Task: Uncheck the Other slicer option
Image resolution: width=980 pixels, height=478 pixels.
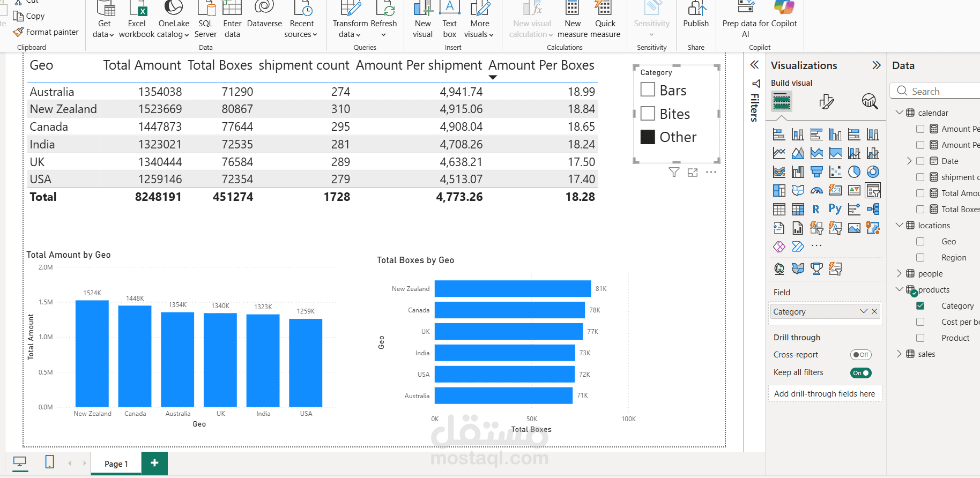Action: tap(648, 137)
